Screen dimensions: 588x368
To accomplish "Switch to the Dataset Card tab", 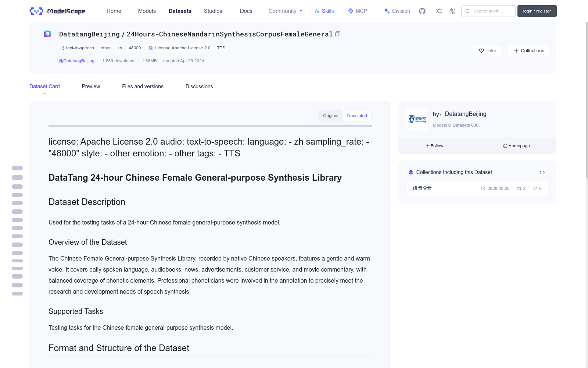I will point(44,86).
